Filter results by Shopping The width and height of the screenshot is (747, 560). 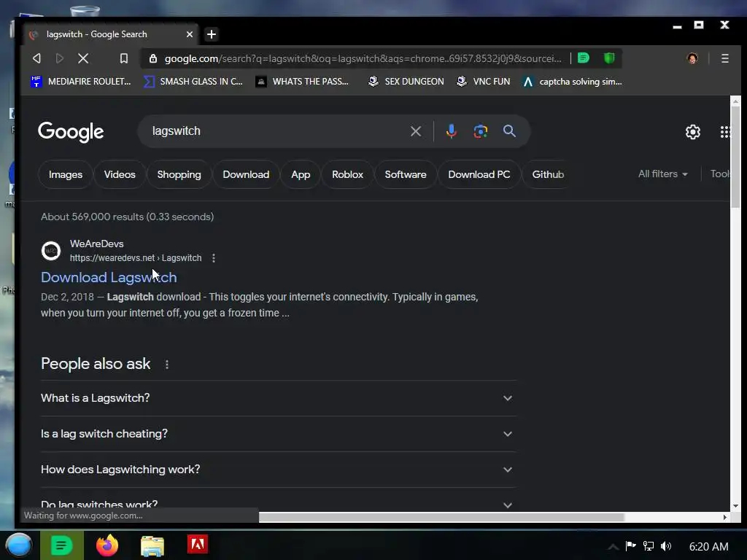tap(179, 175)
